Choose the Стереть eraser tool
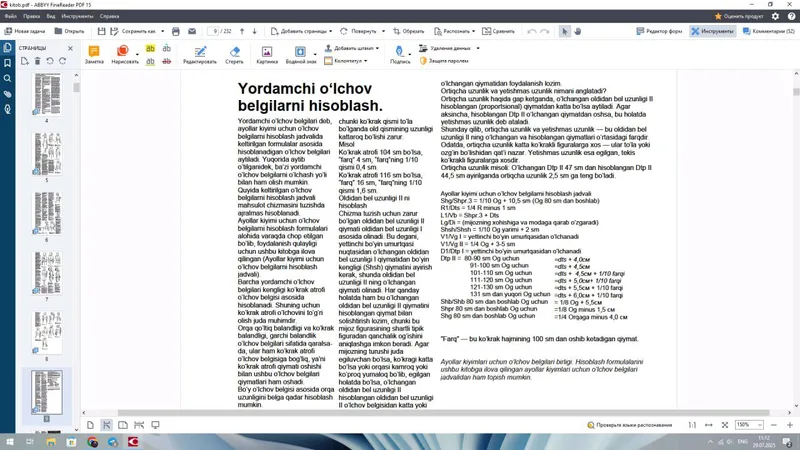 (234, 55)
